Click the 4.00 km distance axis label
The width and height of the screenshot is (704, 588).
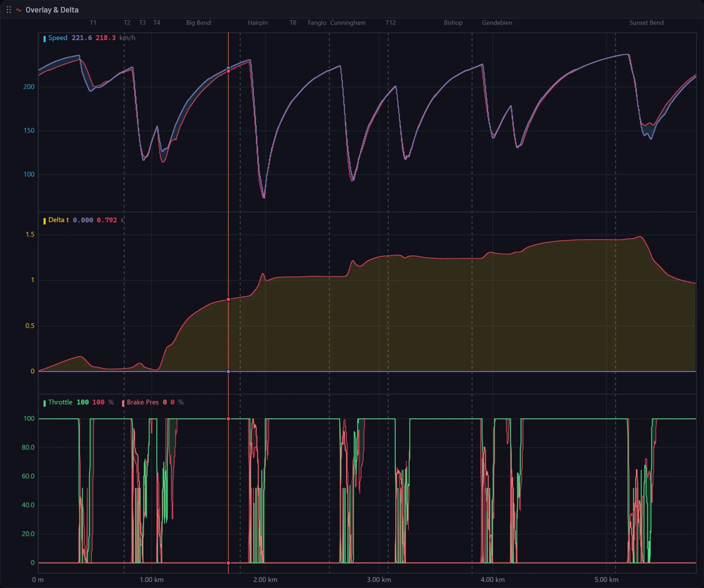[492, 580]
